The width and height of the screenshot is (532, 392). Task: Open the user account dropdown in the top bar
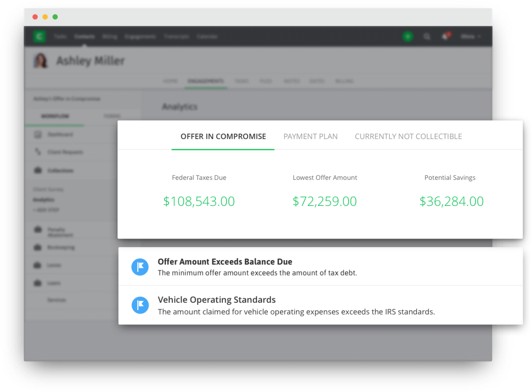pos(470,37)
